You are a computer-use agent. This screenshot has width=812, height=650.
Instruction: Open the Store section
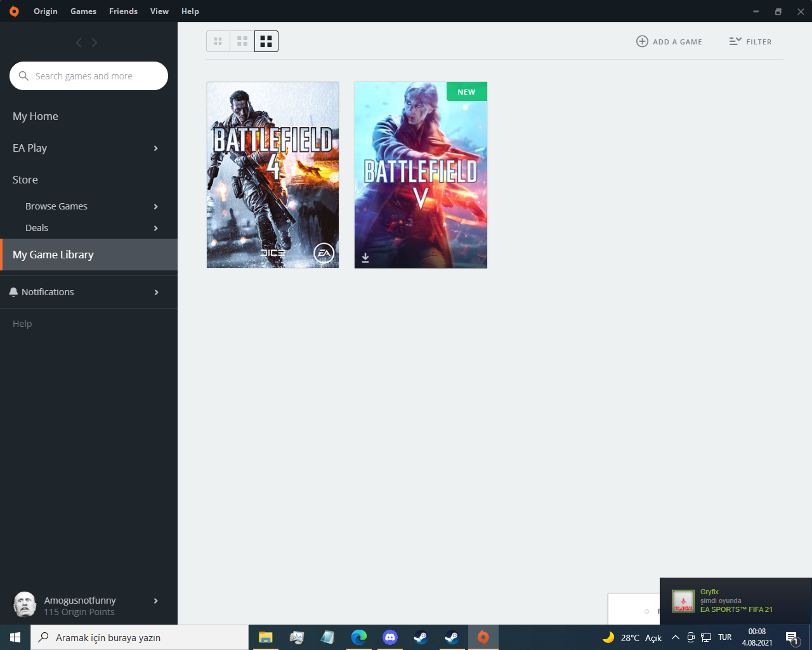click(25, 180)
